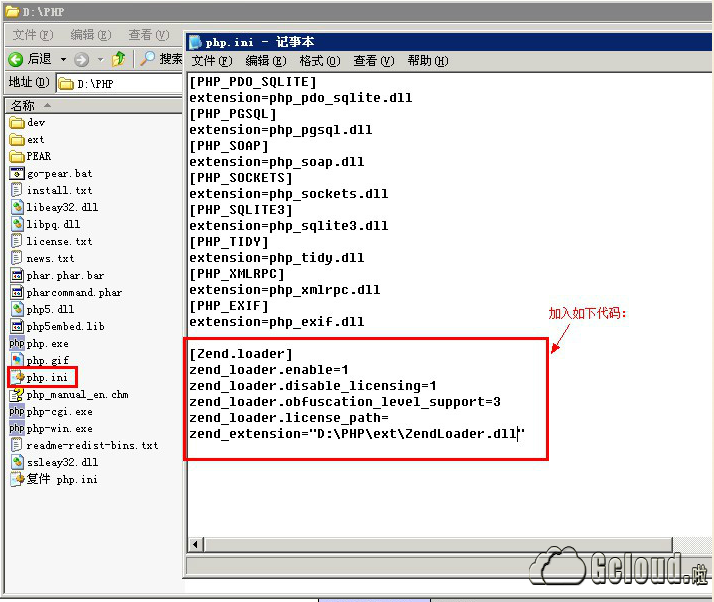The height and width of the screenshot is (602, 714).
Task: Select the install.txt file icon
Action: click(17, 190)
